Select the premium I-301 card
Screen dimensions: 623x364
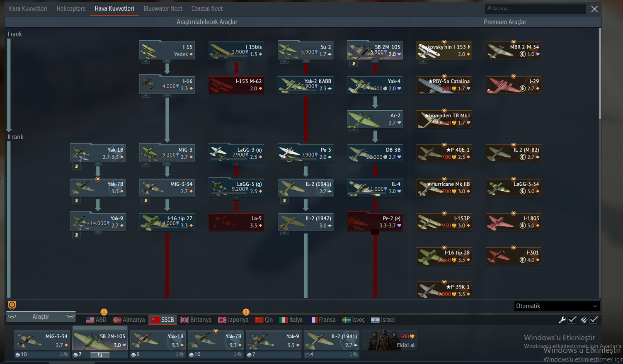[514, 256]
